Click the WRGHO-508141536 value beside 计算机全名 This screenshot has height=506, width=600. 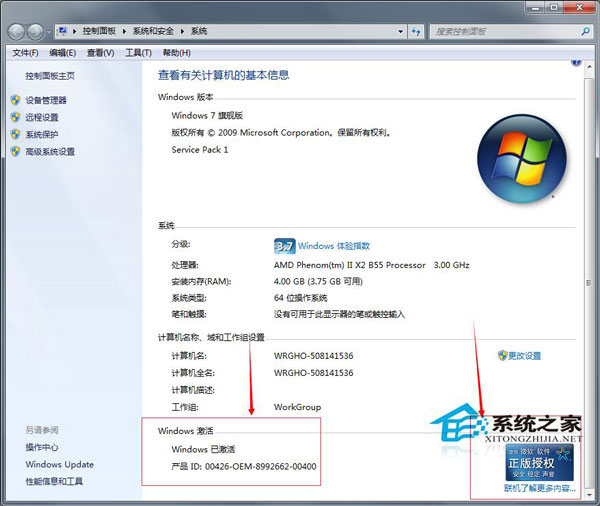pos(313,372)
